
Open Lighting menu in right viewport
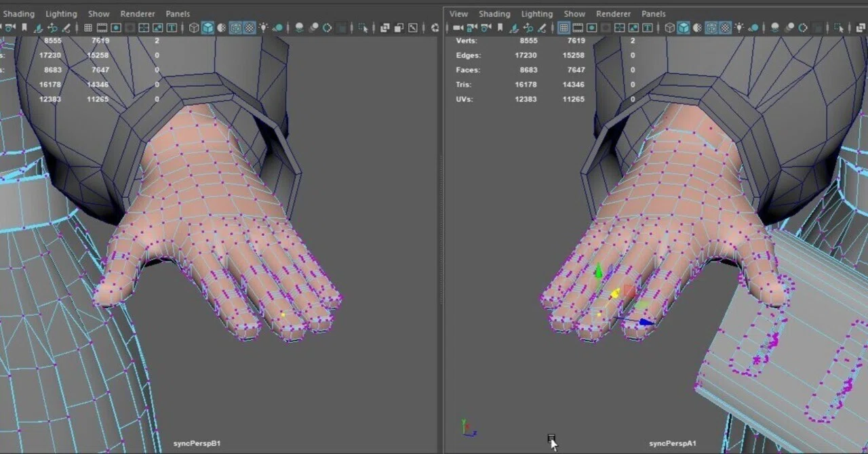(x=537, y=14)
